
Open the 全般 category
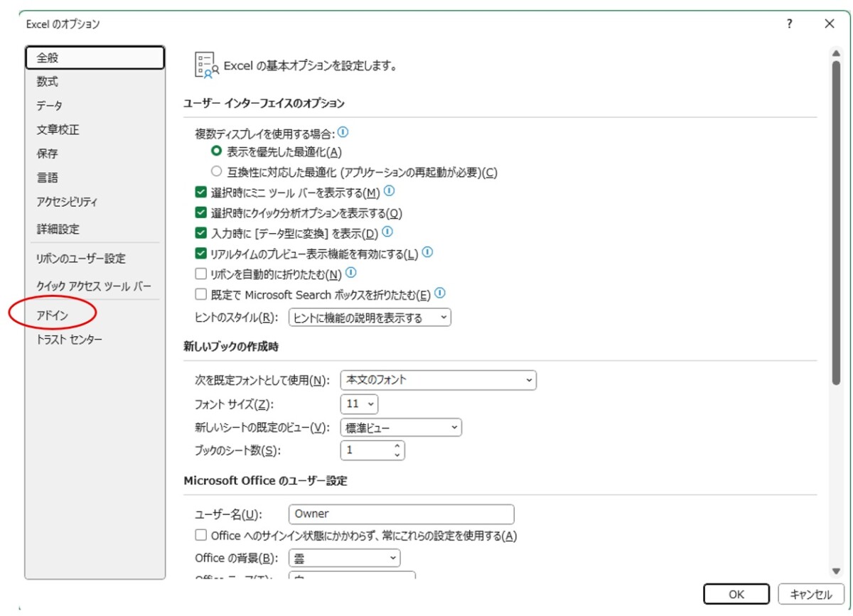(x=95, y=58)
